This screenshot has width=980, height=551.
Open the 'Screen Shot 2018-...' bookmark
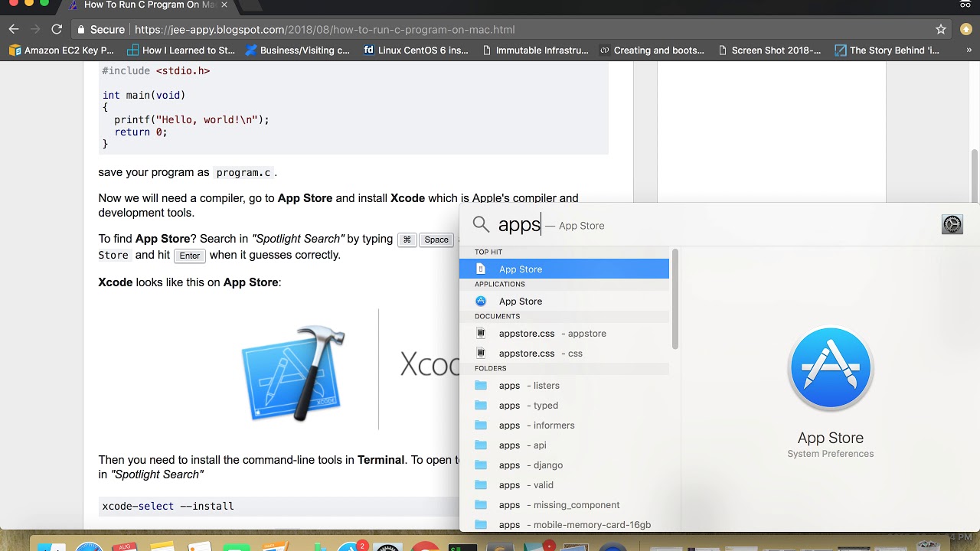[769, 51]
